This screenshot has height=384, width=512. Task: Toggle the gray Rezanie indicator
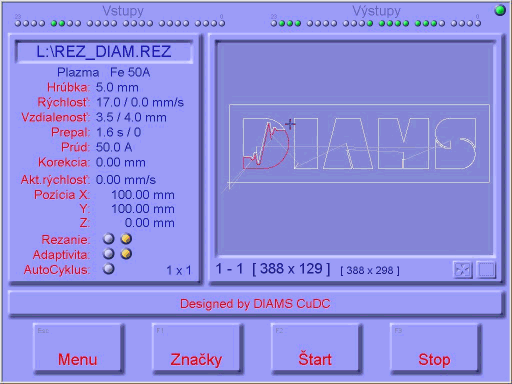click(108, 239)
